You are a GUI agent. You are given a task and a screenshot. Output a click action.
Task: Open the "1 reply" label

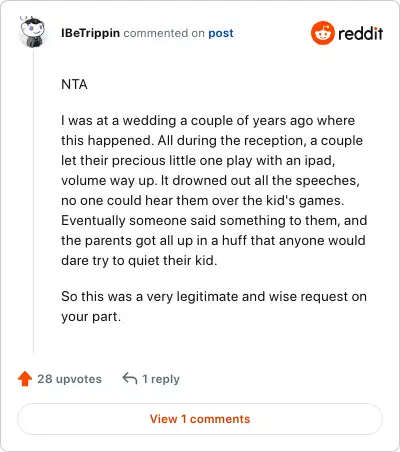161,379
